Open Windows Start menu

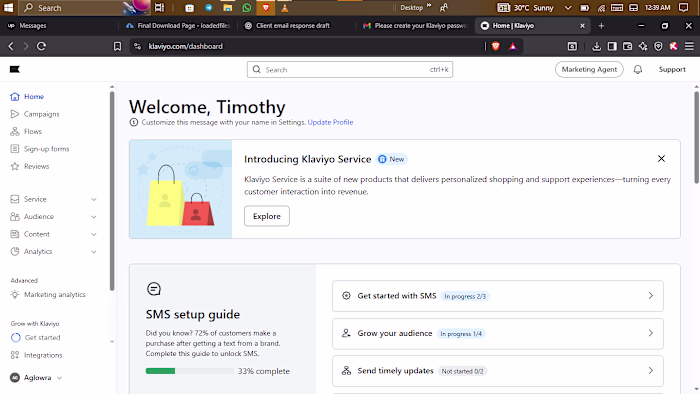point(8,8)
